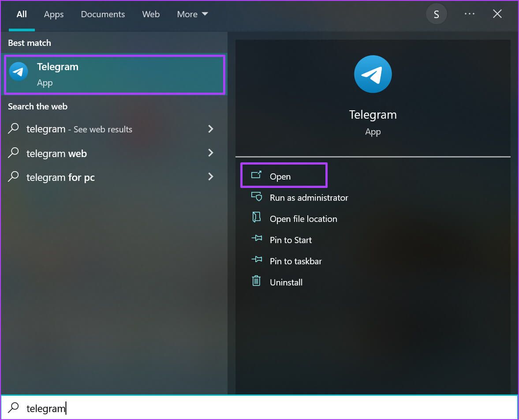Expand the 'telegram - See web results' chevron
Image resolution: width=519 pixels, height=420 pixels.
tap(210, 129)
